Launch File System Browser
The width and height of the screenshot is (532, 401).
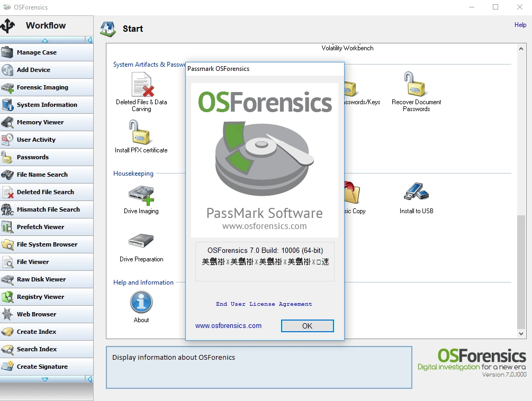click(47, 244)
